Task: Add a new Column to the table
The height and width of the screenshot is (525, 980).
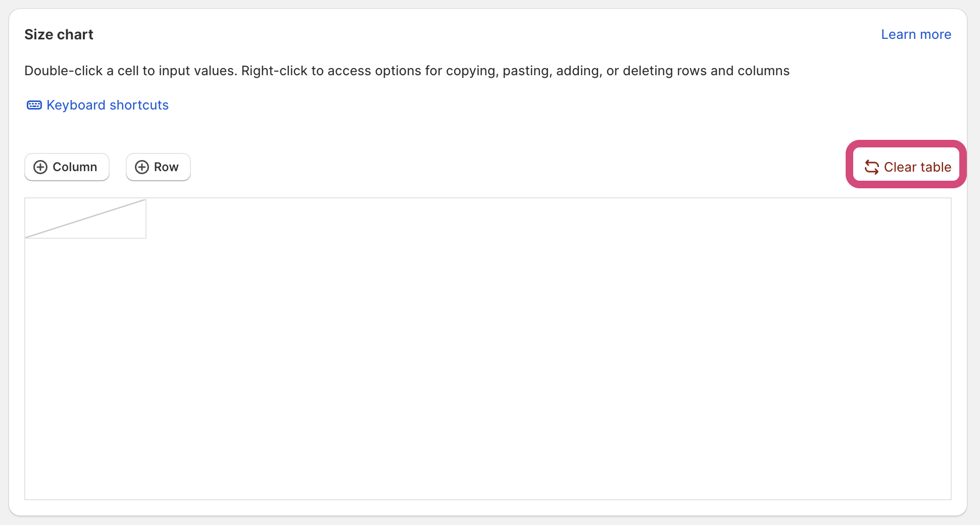Action: [x=67, y=167]
